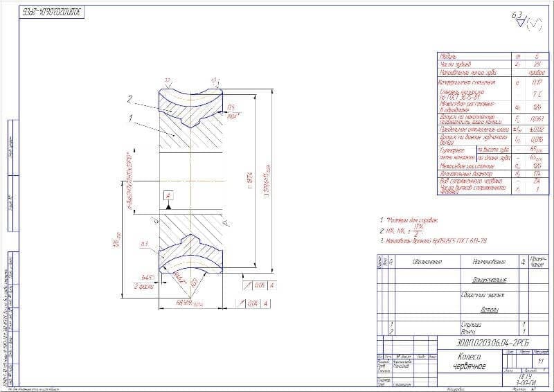This screenshot has height=392, width=554.
Task: Select the datum "A" frame on the bore
Action: pos(169,195)
